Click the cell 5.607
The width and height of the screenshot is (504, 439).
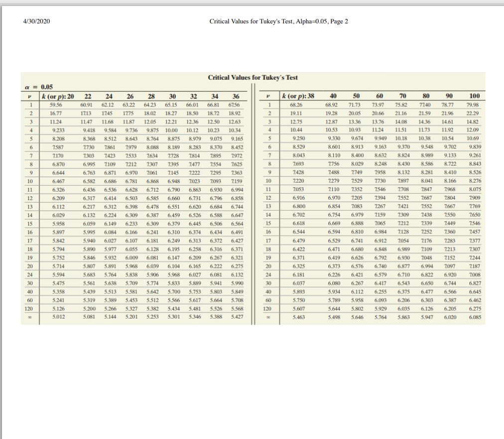point(299,309)
